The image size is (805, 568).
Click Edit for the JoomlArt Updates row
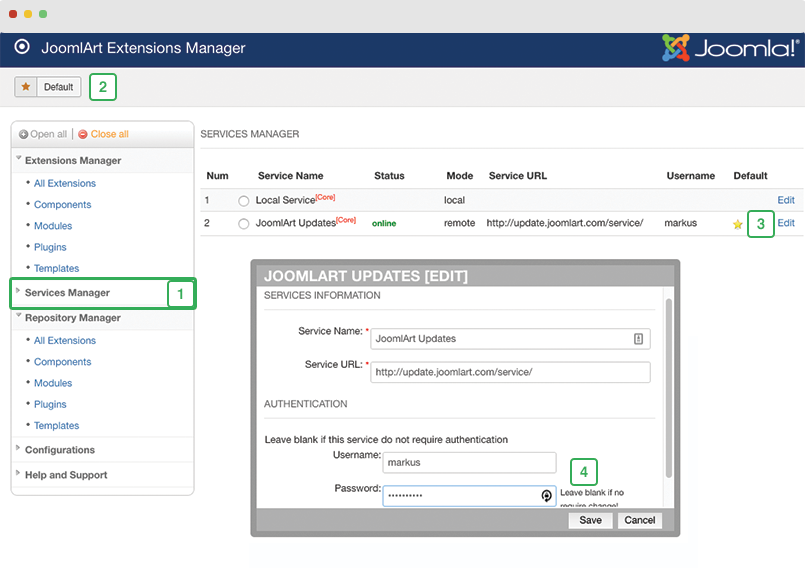click(785, 223)
